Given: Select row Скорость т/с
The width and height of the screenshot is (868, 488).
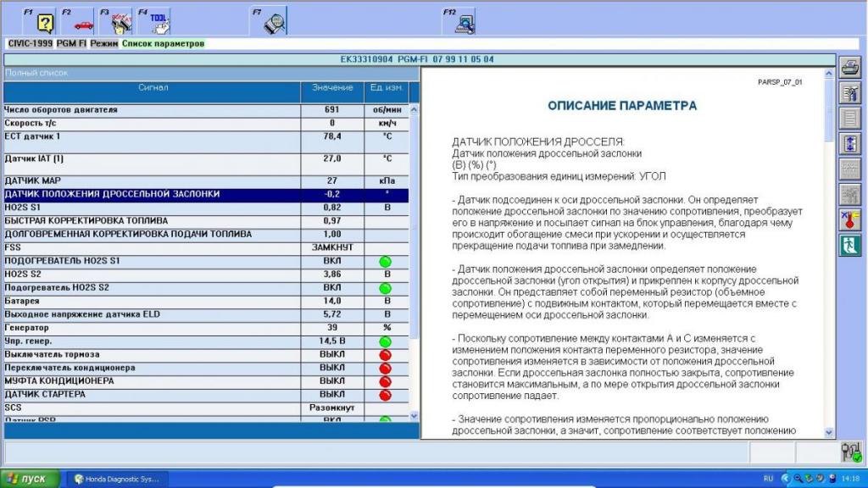Looking at the screenshot, I should (206, 123).
